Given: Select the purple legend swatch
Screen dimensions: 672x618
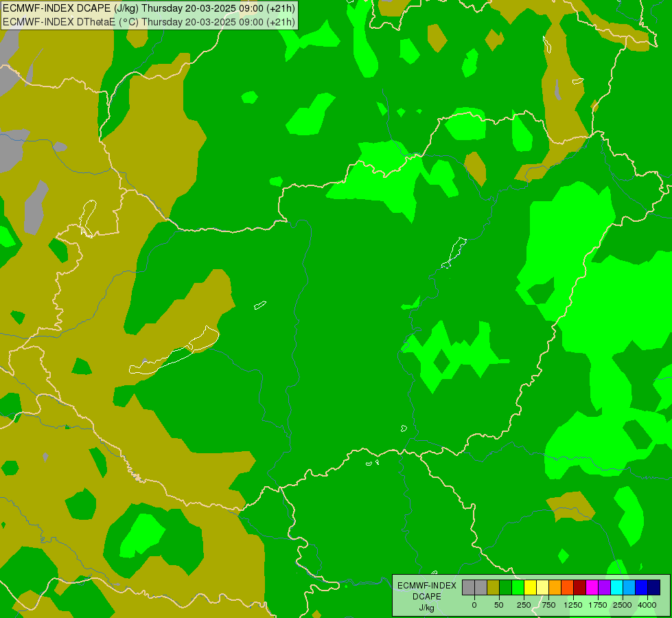Looking at the screenshot, I should [604, 587].
